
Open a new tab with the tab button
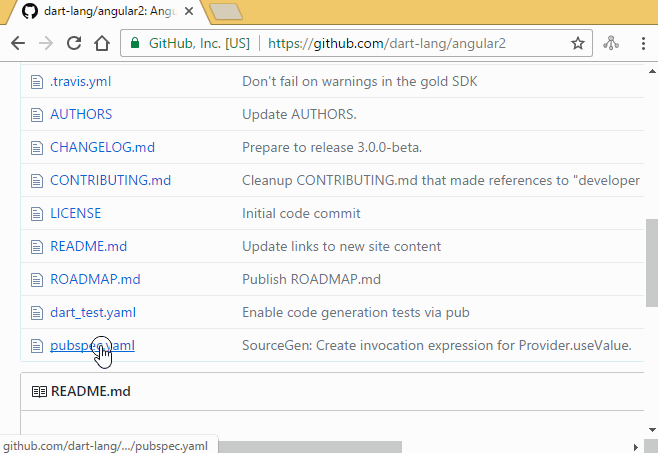coord(226,11)
